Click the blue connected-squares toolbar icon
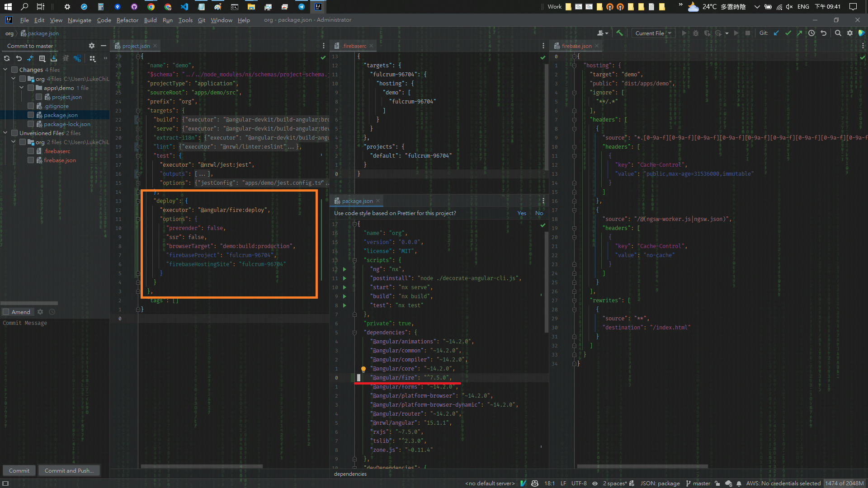The height and width of the screenshot is (488, 868). pyautogui.click(x=77, y=58)
